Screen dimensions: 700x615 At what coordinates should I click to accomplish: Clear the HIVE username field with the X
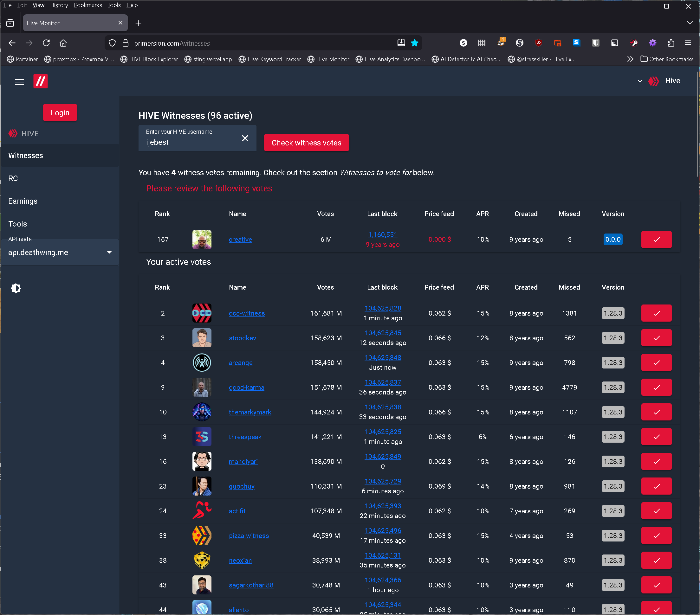pos(245,138)
